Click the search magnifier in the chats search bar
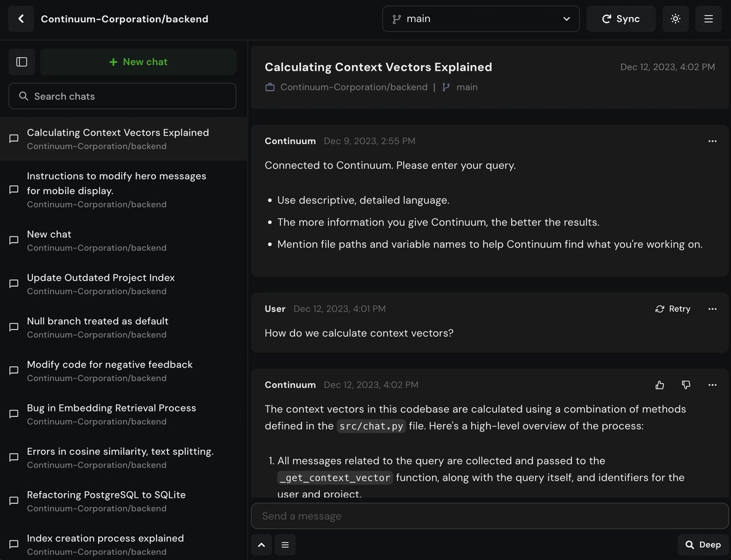The image size is (731, 560). tap(23, 96)
